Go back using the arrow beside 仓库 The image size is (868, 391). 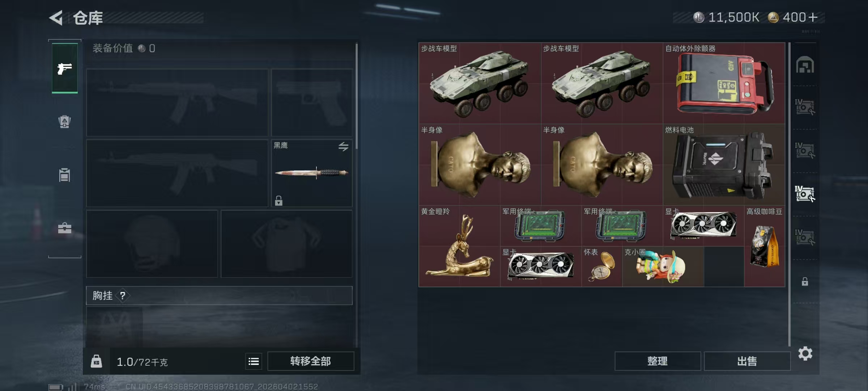click(x=56, y=17)
